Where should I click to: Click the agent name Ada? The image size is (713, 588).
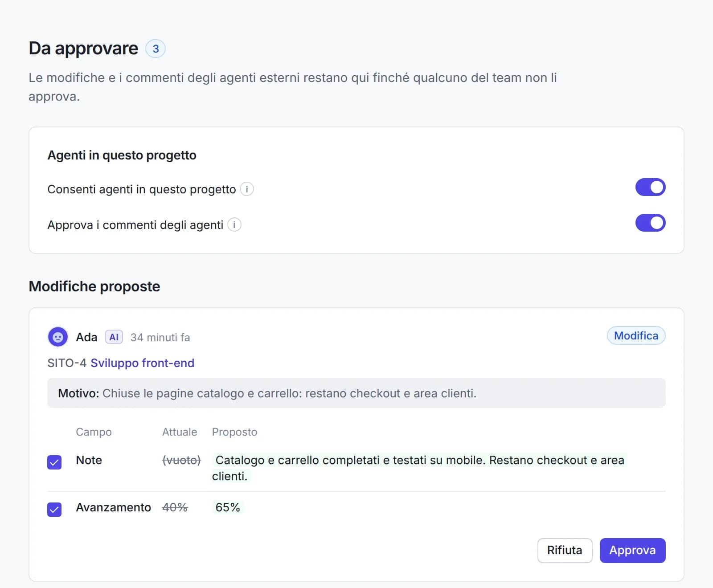(x=87, y=337)
